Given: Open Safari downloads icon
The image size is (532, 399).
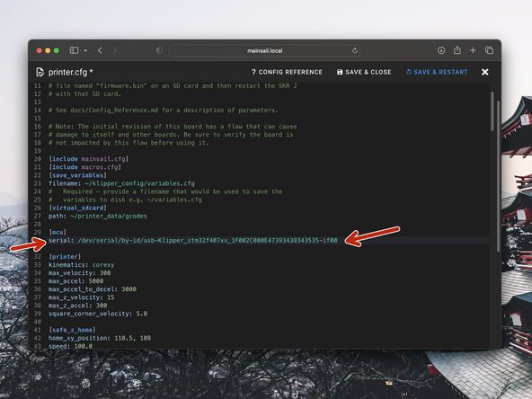Looking at the screenshot, I should [x=441, y=50].
